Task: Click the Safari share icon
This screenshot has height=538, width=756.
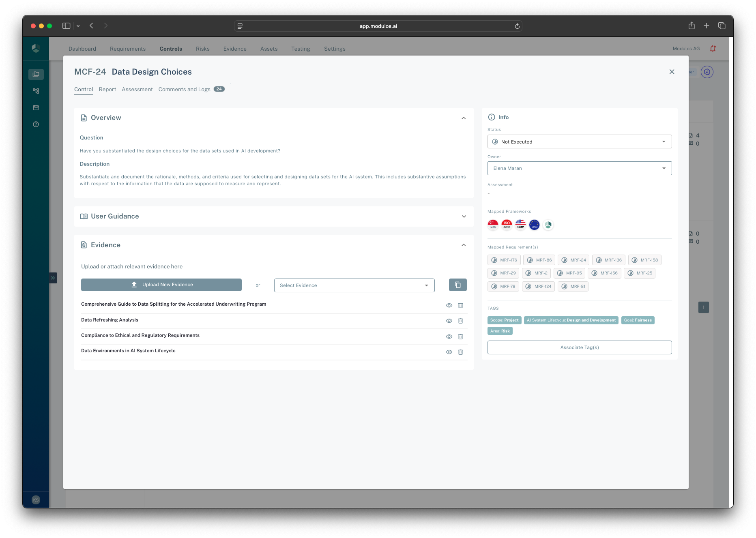Action: (692, 26)
